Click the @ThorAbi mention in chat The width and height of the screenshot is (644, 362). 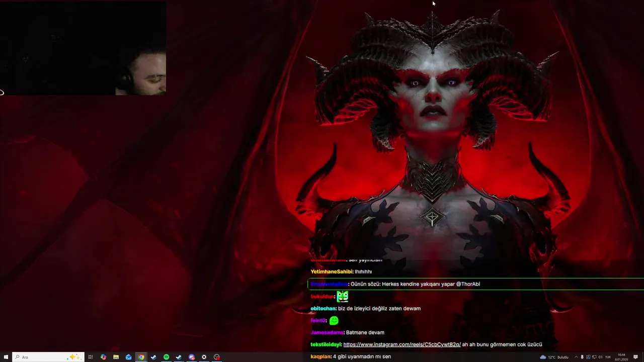pyautogui.click(x=468, y=284)
